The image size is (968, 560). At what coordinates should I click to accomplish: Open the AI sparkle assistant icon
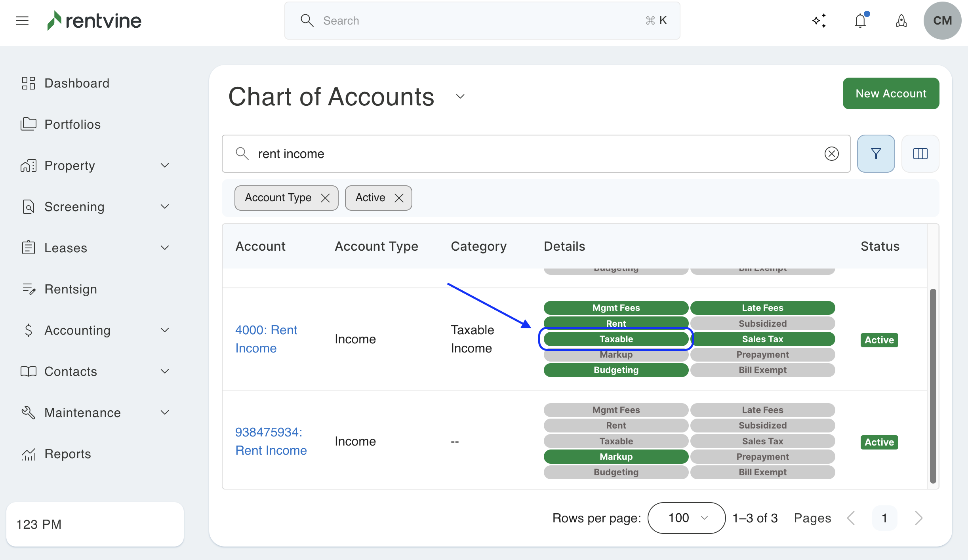coord(819,21)
